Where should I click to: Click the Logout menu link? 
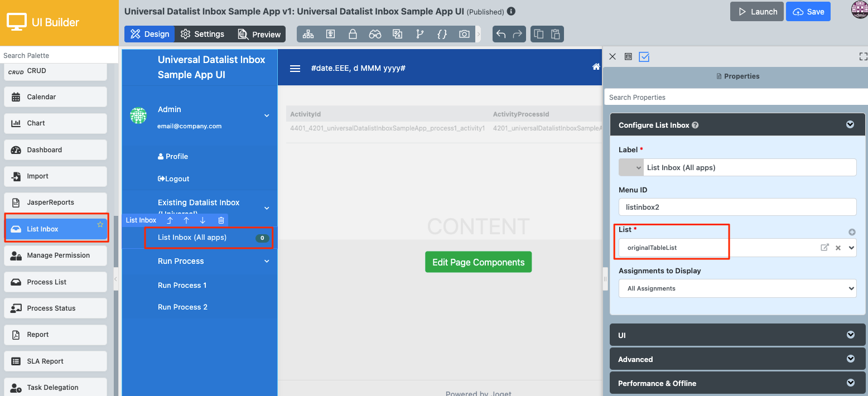173,179
